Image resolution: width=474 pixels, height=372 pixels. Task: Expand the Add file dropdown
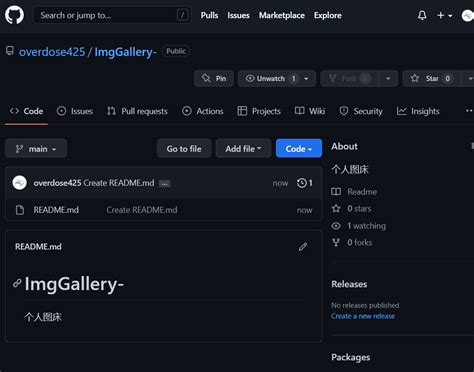(243, 149)
